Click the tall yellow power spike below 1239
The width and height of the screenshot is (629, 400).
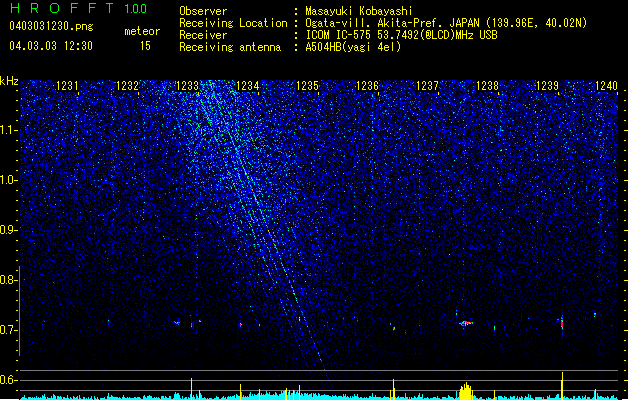click(x=562, y=386)
